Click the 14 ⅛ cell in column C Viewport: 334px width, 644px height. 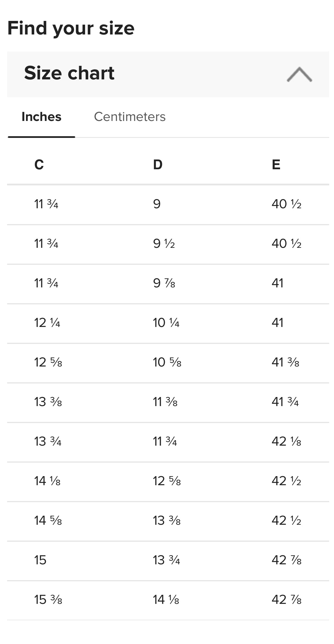pos(47,481)
